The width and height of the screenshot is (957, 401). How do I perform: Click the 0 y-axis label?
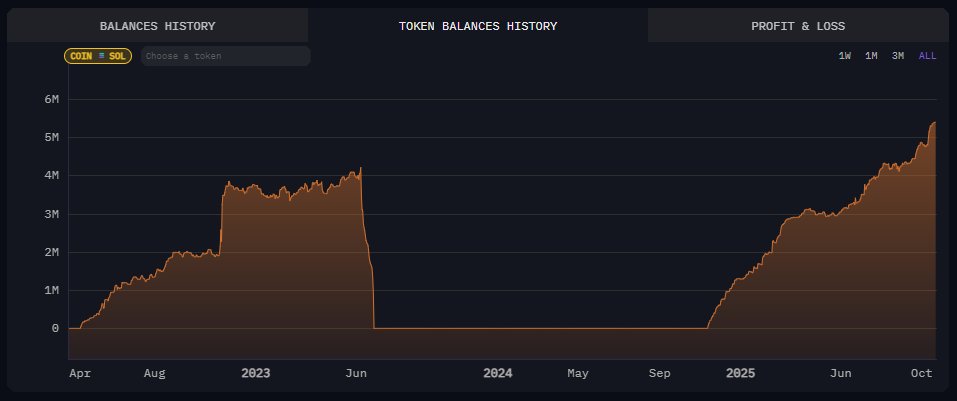pos(56,328)
